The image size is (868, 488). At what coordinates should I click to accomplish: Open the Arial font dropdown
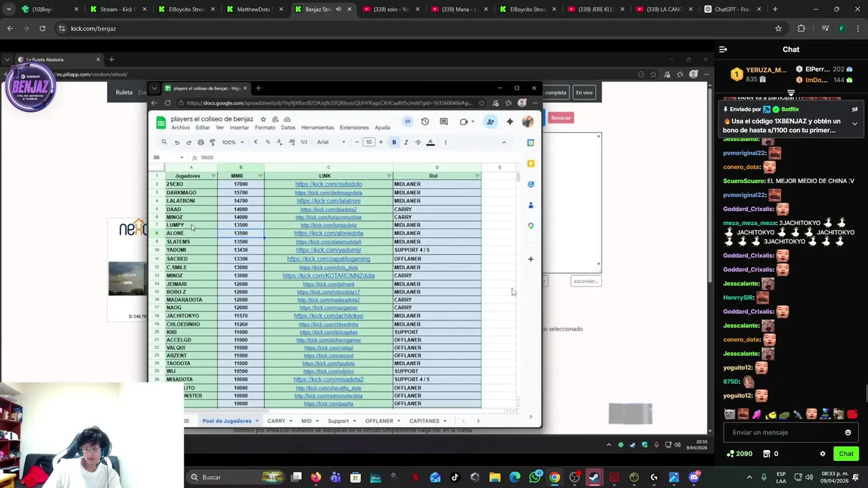[331, 142]
